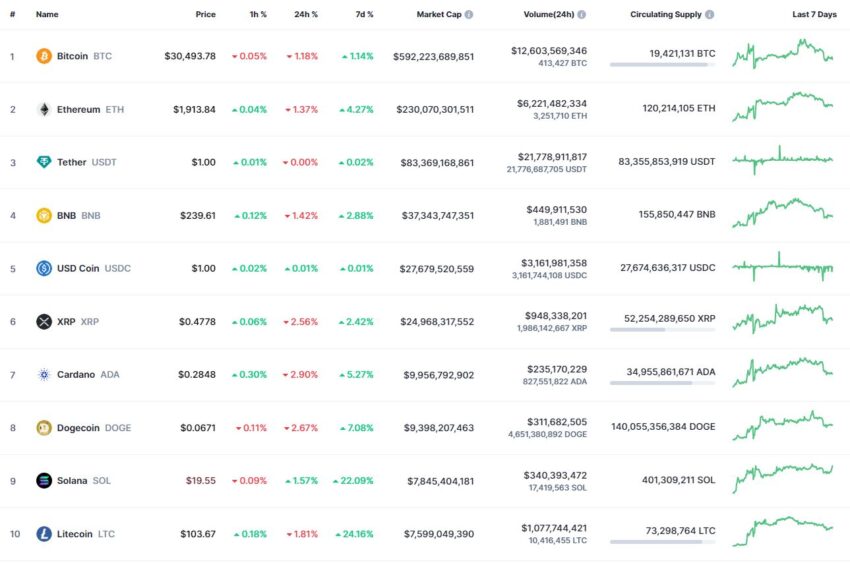This screenshot has width=850, height=563.
Task: Sort by the Name column header
Action: (x=47, y=15)
